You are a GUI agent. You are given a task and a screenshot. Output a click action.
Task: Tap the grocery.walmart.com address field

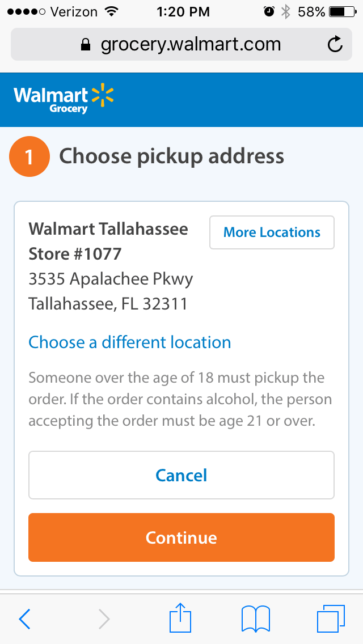pos(181,44)
